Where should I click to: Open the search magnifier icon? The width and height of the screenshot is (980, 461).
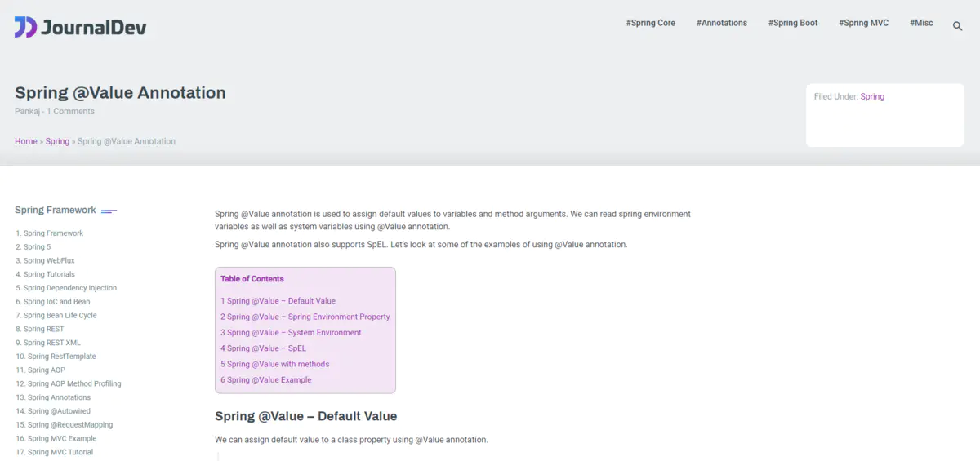pos(958,26)
